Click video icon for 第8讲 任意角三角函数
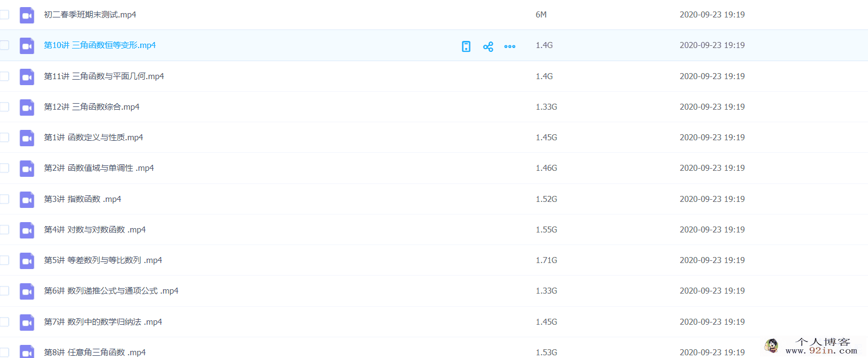Image resolution: width=868 pixels, height=358 pixels. (x=27, y=351)
